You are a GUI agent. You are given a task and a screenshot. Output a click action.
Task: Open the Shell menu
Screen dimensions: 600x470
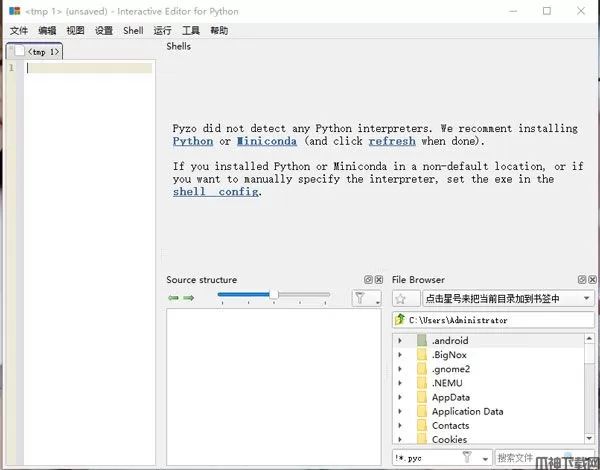(x=133, y=31)
